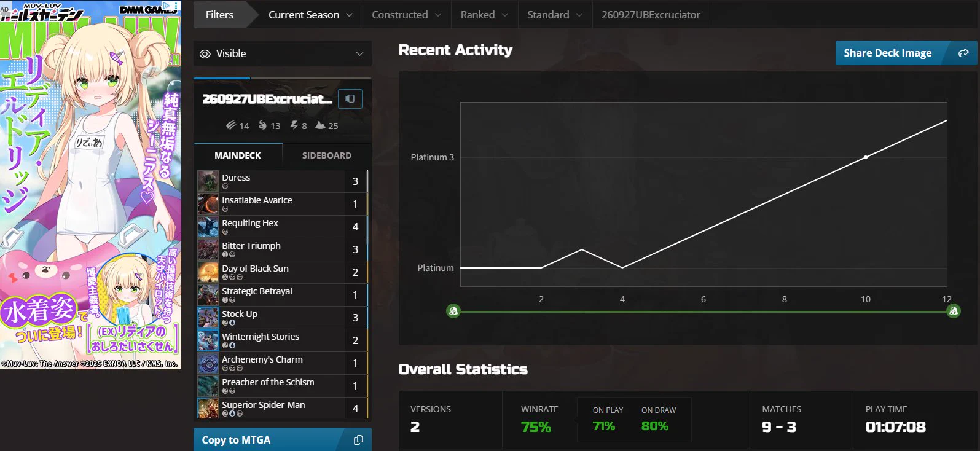The image size is (980, 451).
Task: Click the Share Deck Image button
Action: [x=906, y=53]
